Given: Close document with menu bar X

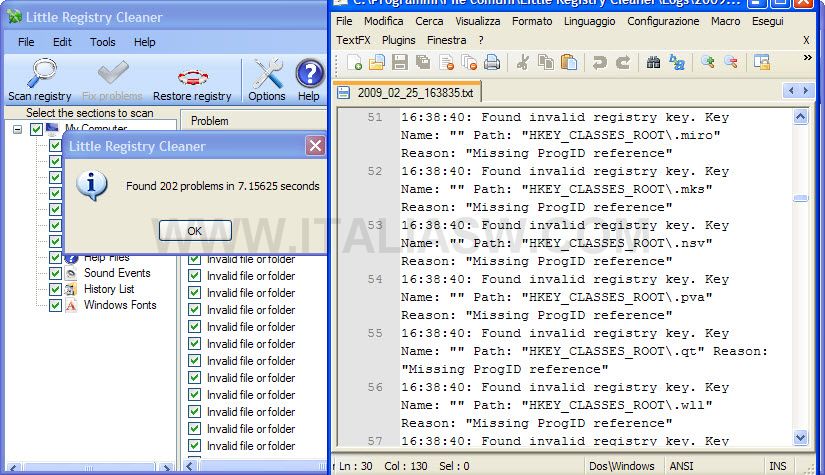Looking at the screenshot, I should tap(806, 41).
